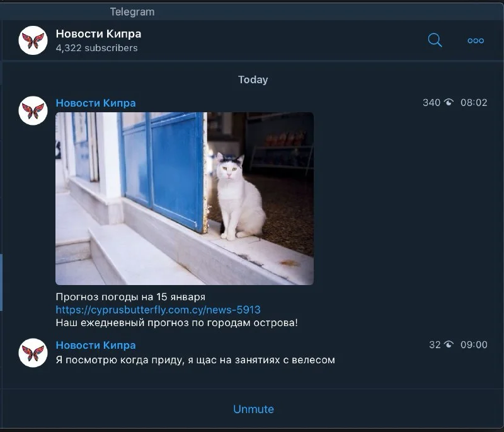Viewport: 504px width, 432px height.
Task: Unmute the channel notifications
Action: tap(253, 409)
